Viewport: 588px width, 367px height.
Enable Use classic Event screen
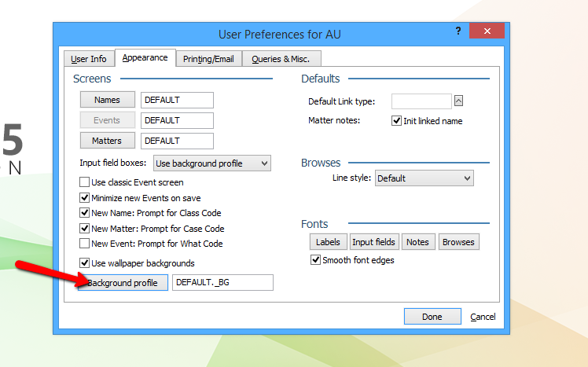tap(84, 182)
